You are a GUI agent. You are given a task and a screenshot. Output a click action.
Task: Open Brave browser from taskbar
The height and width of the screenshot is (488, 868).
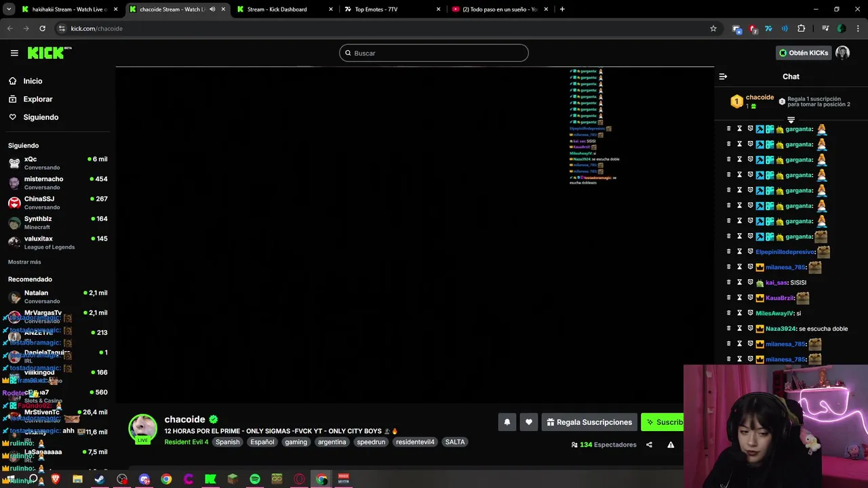56,479
